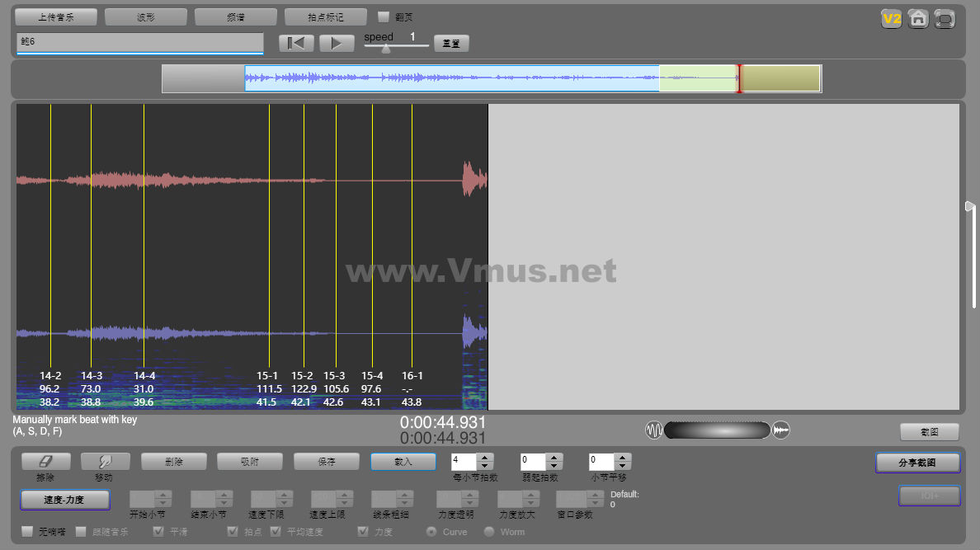Switch to the 波形 waveform view
Image resolution: width=980 pixels, height=550 pixels.
(x=146, y=16)
